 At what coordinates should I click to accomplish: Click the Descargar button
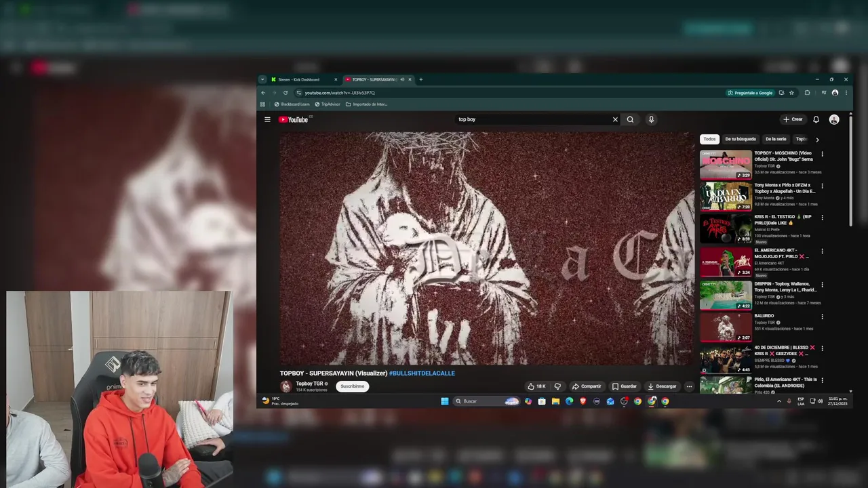tap(662, 386)
